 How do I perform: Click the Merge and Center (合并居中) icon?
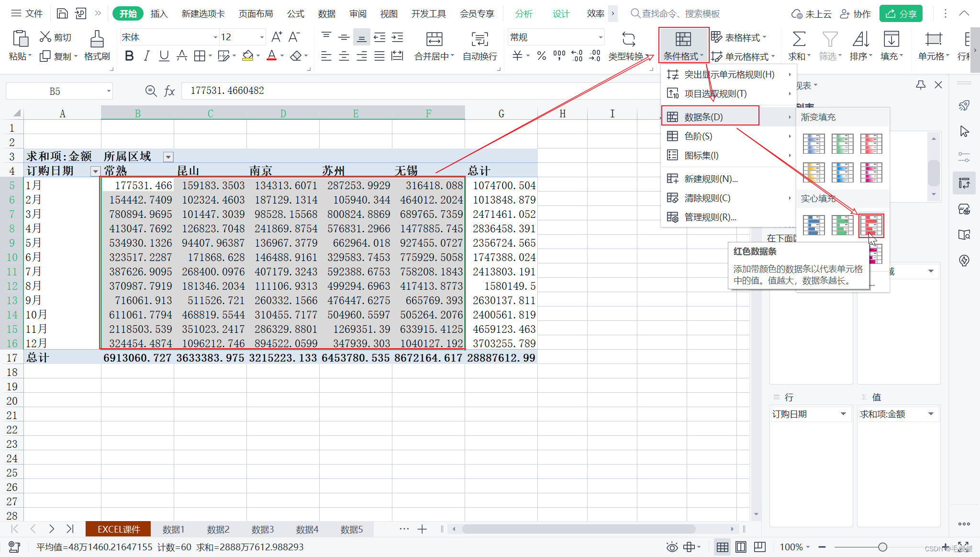[434, 39]
